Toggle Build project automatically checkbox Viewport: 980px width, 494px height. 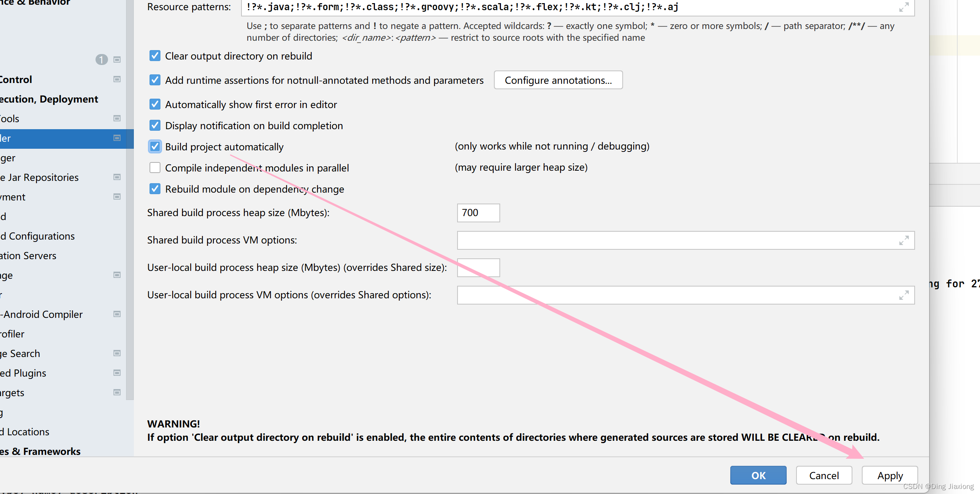tap(155, 147)
